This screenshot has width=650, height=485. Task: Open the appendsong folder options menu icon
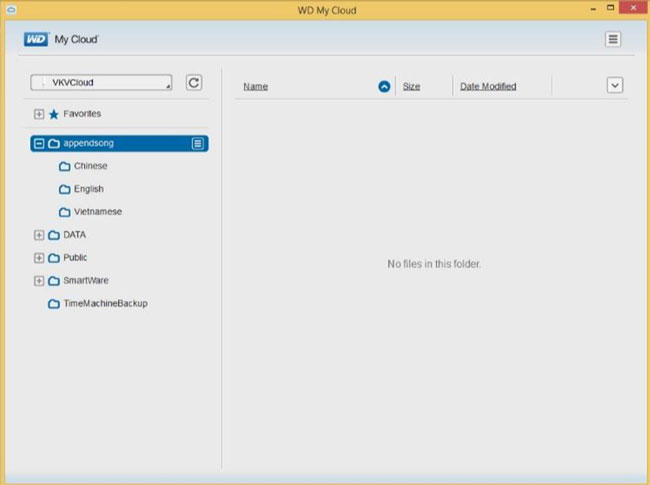(198, 143)
